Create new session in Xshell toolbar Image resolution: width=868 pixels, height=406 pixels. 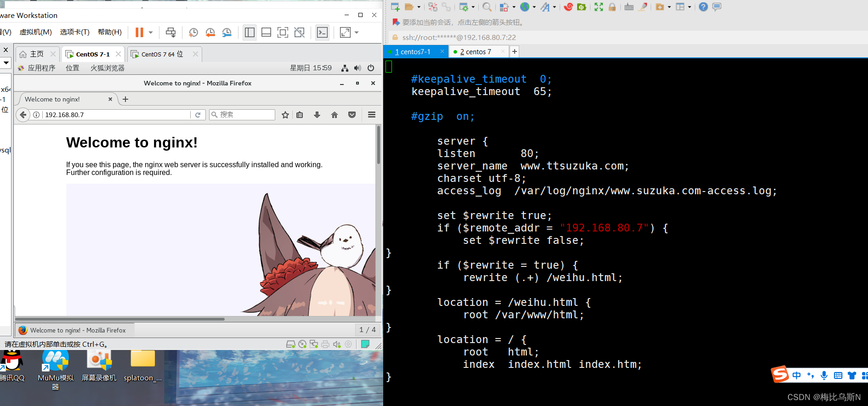[395, 7]
